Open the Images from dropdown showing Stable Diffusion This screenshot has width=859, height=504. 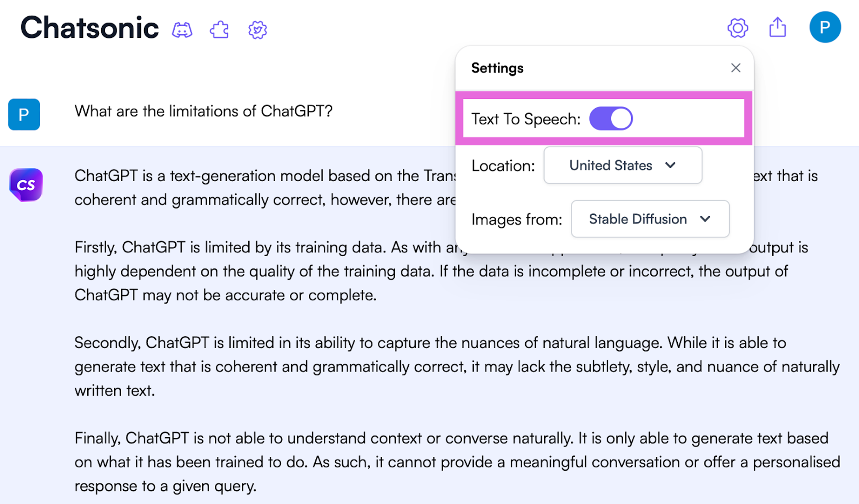coord(649,219)
